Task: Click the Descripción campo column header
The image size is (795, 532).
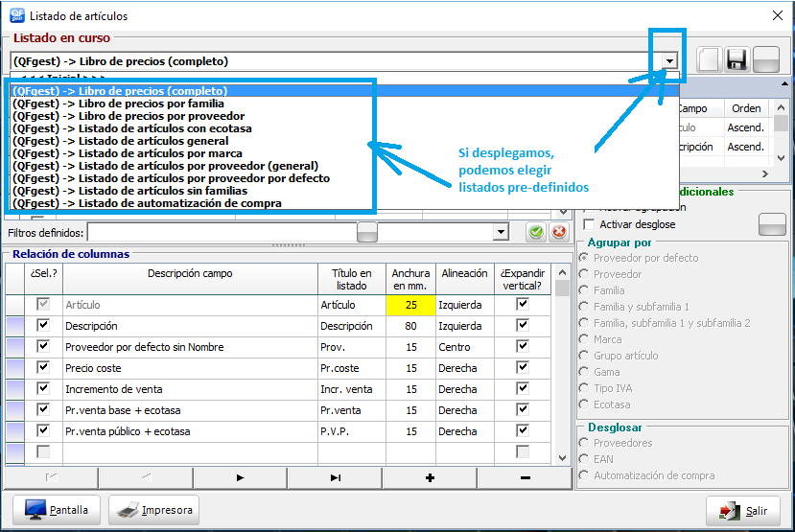Action: (190, 279)
